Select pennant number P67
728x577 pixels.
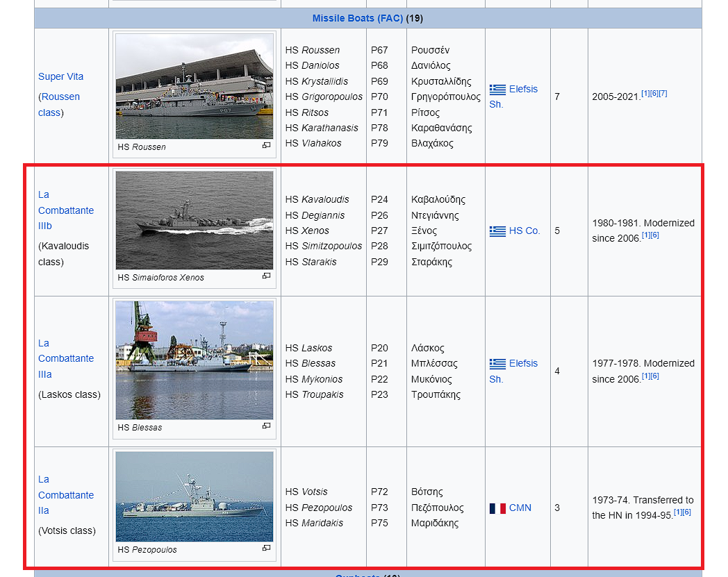tap(379, 50)
